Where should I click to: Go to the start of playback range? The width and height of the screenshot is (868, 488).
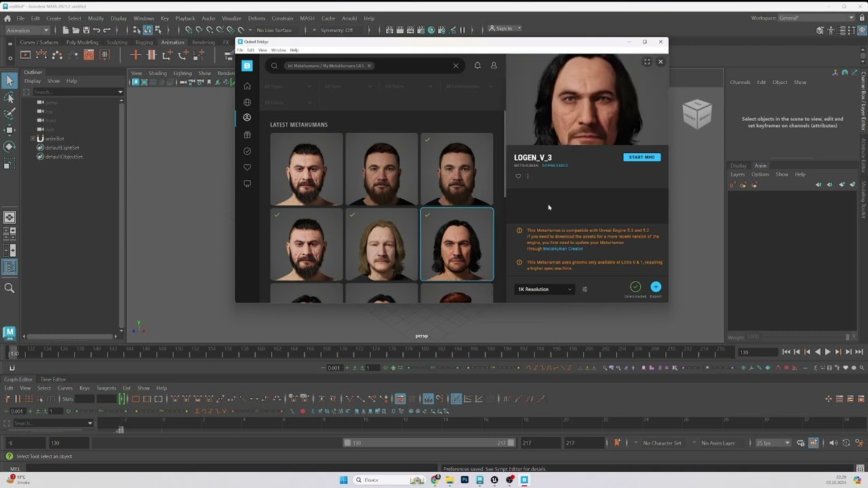tap(786, 352)
